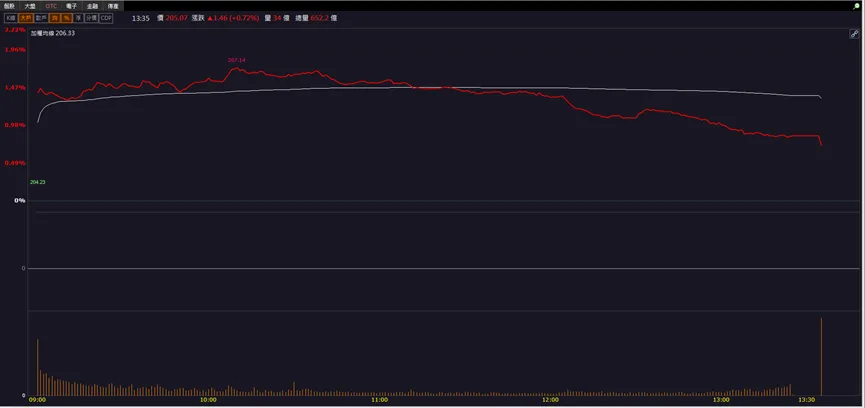Toggle the 分價 button

92,18
